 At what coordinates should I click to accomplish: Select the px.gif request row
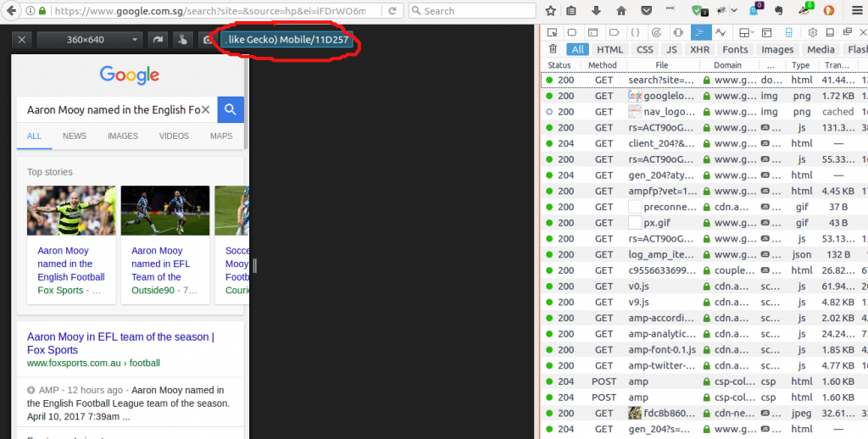[x=704, y=223]
